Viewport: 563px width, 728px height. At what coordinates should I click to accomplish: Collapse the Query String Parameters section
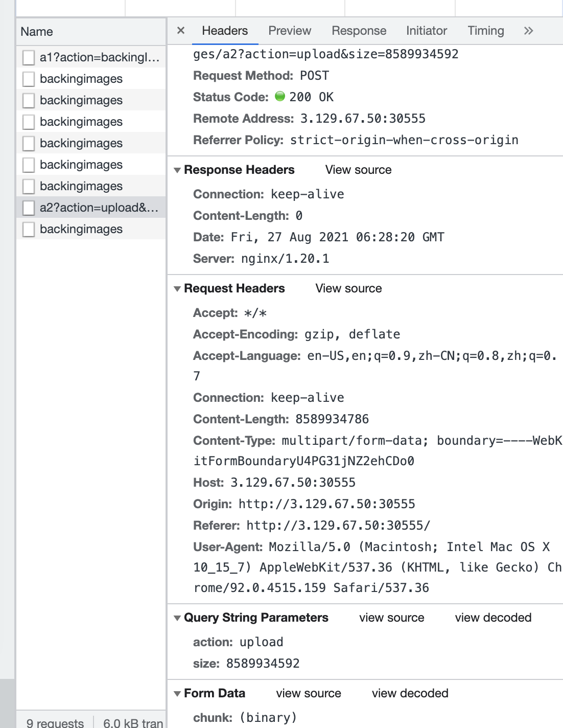click(177, 618)
